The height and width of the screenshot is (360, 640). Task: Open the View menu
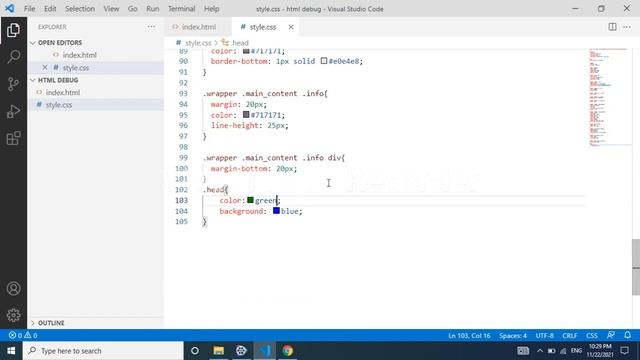point(111,9)
